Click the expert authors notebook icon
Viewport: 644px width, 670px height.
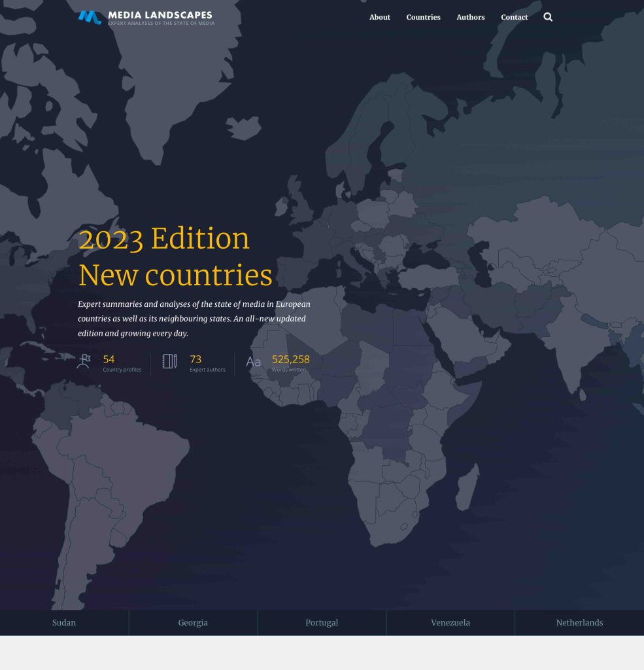(x=169, y=361)
